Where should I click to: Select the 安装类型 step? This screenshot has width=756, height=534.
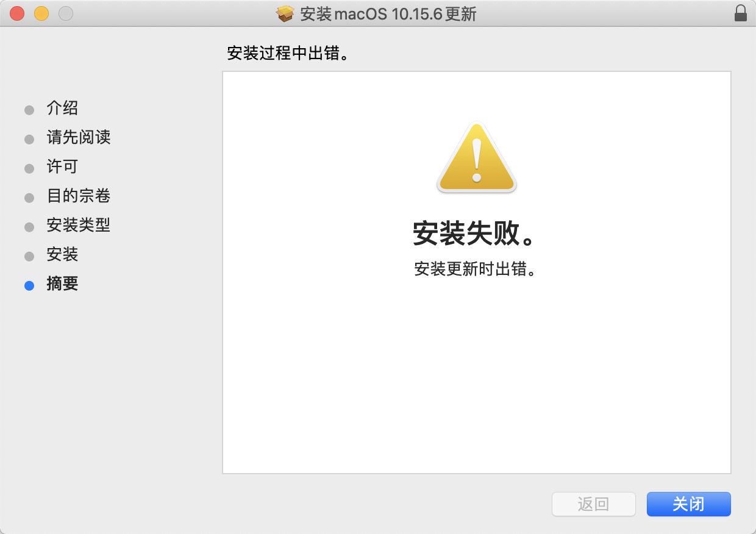[79, 226]
